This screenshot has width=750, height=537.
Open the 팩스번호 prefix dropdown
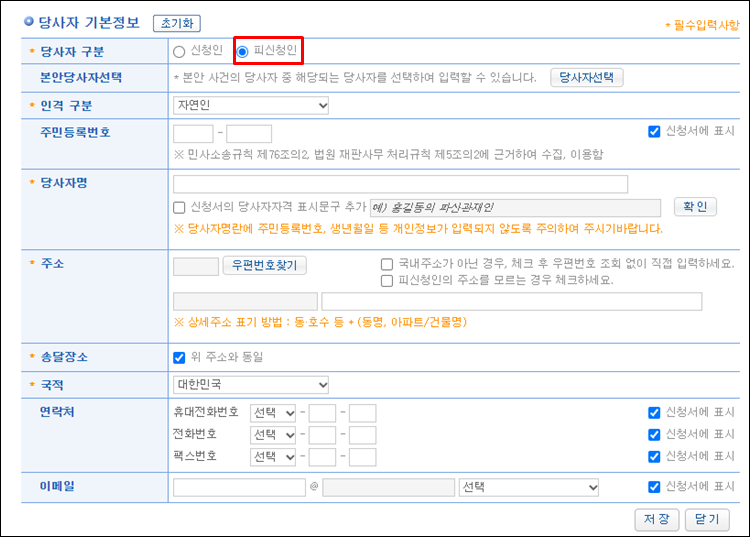[x=273, y=457]
